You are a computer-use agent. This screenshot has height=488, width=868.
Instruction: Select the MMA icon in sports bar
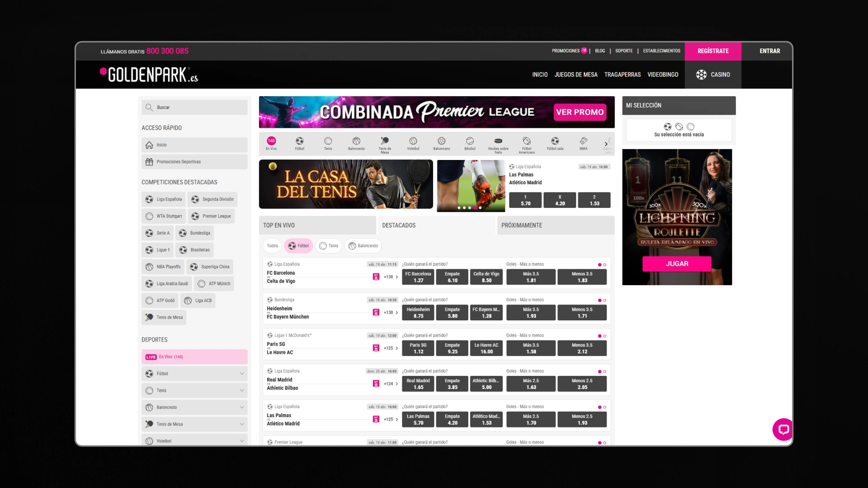[x=584, y=144]
